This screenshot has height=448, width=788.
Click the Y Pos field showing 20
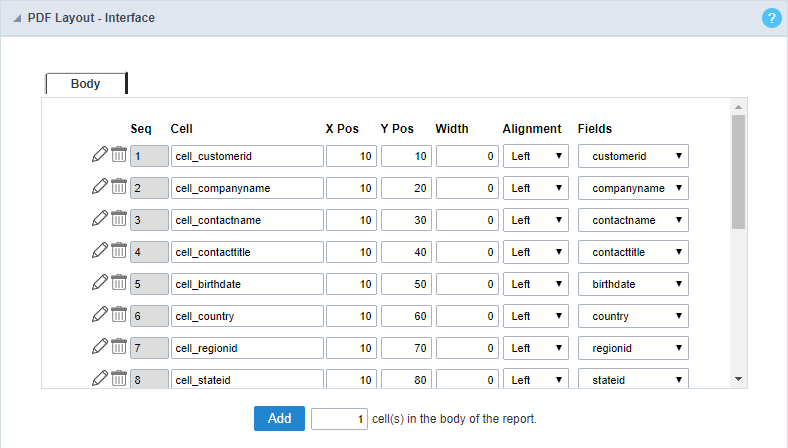[406, 188]
